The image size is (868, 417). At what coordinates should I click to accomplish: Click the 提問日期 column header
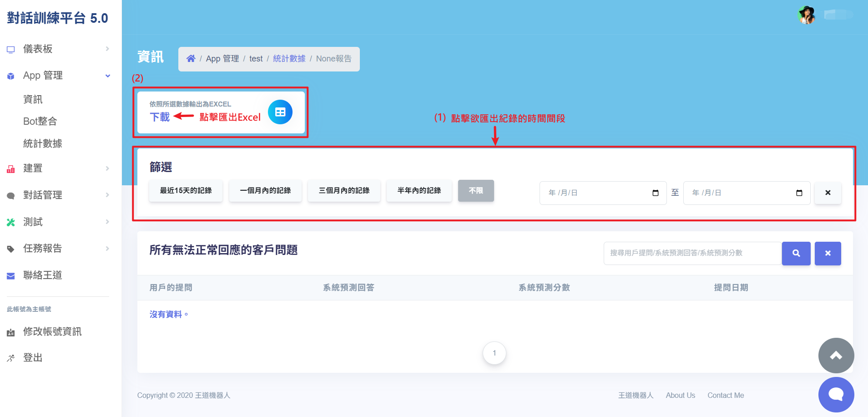[x=731, y=288]
